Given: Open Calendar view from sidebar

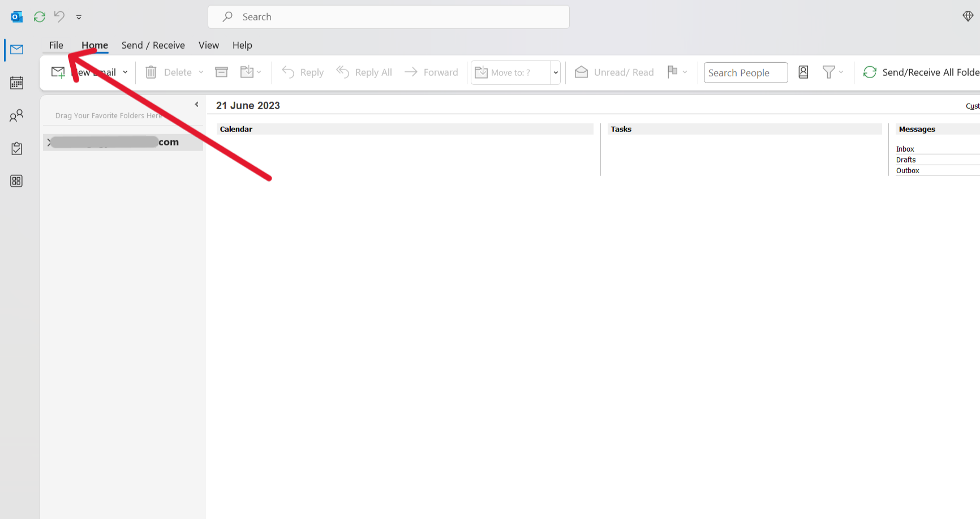Looking at the screenshot, I should click(16, 83).
